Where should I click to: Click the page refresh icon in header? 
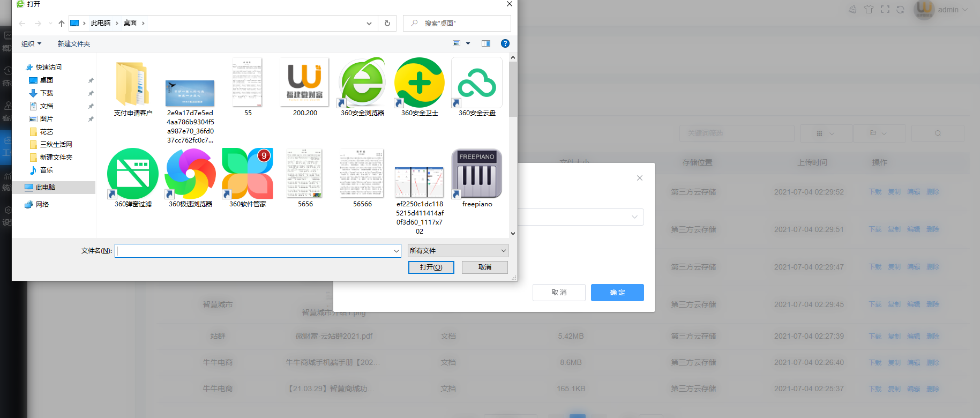pyautogui.click(x=900, y=9)
